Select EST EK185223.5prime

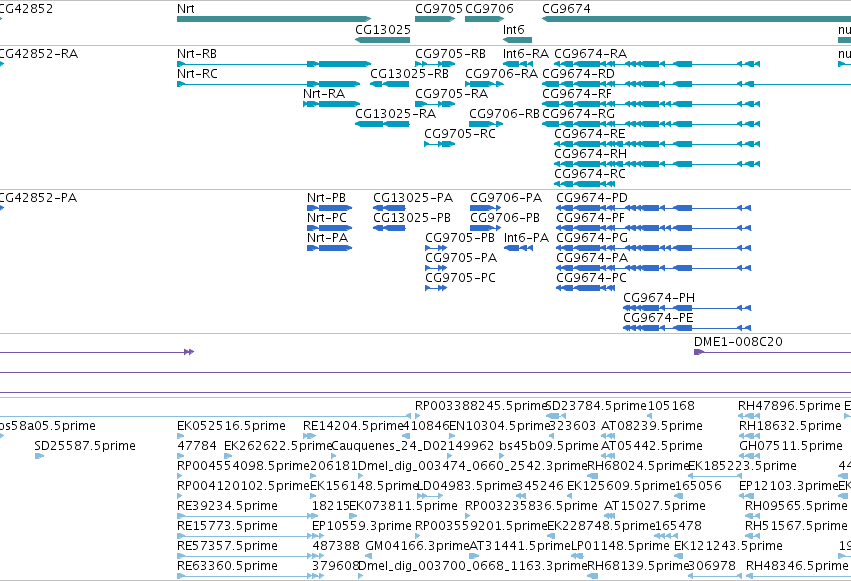coord(742,467)
